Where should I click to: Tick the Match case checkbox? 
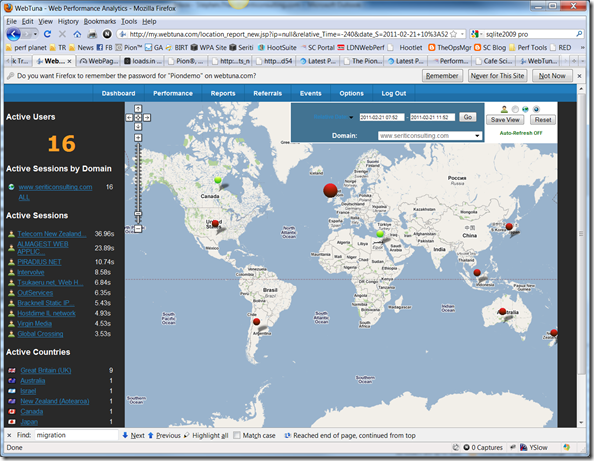(237, 435)
